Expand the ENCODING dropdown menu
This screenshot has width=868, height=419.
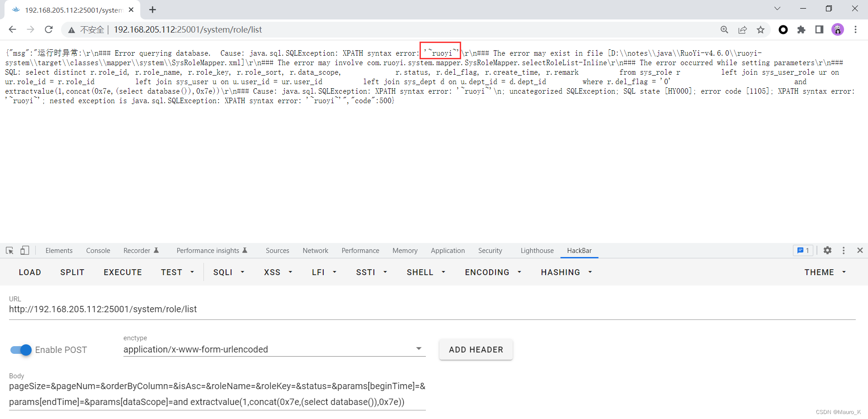click(x=493, y=272)
